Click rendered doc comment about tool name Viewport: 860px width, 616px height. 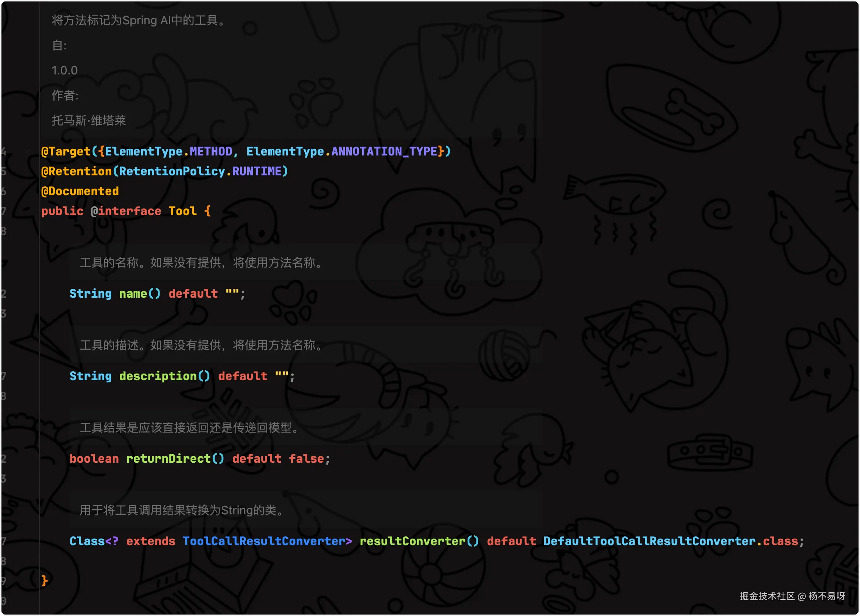click(x=201, y=262)
